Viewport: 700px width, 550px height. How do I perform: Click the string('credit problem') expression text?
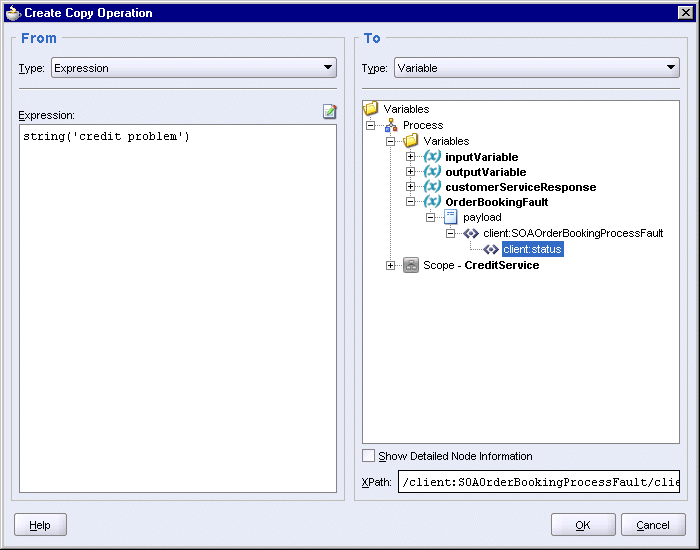tap(106, 136)
